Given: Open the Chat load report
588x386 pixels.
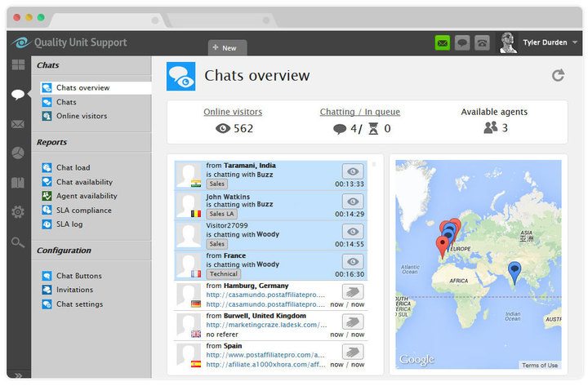Looking at the screenshot, I should (73, 167).
